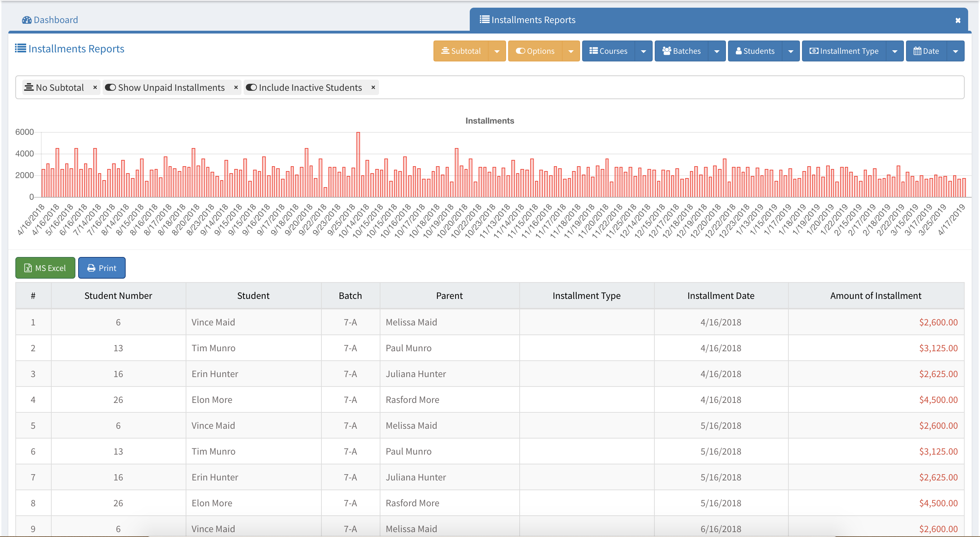The height and width of the screenshot is (537, 980).
Task: Click the Options toggle button
Action: (x=535, y=51)
